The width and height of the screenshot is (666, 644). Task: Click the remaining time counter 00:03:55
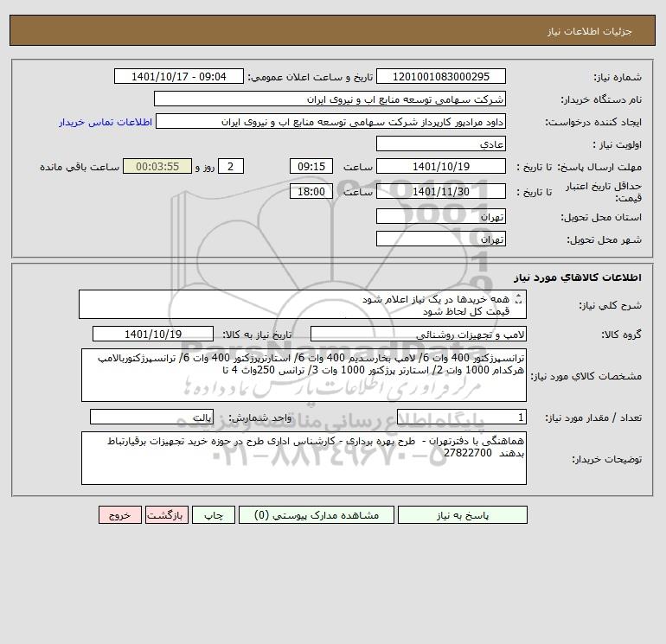tap(157, 167)
